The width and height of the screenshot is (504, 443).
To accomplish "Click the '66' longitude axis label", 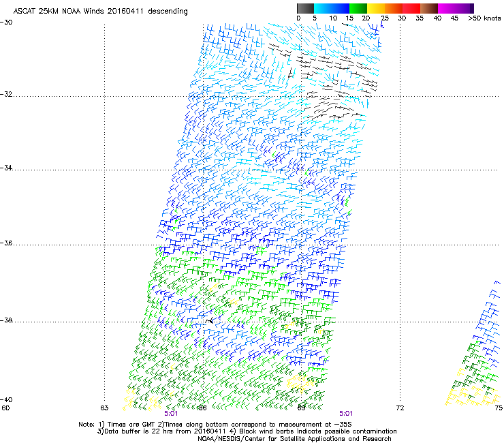I will [x=202, y=408].
